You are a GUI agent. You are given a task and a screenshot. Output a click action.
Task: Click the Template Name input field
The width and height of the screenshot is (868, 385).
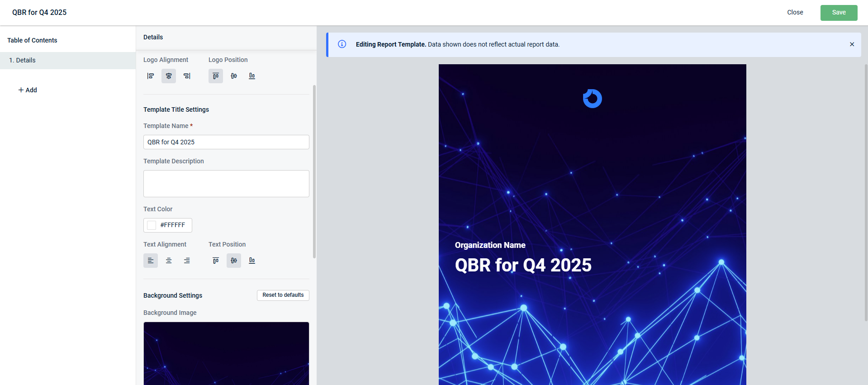point(226,142)
